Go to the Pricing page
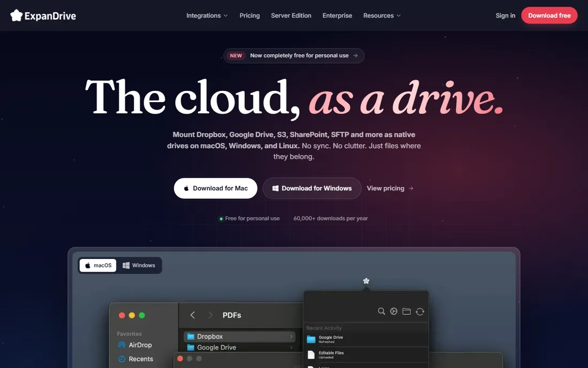588x368 pixels. pyautogui.click(x=250, y=16)
